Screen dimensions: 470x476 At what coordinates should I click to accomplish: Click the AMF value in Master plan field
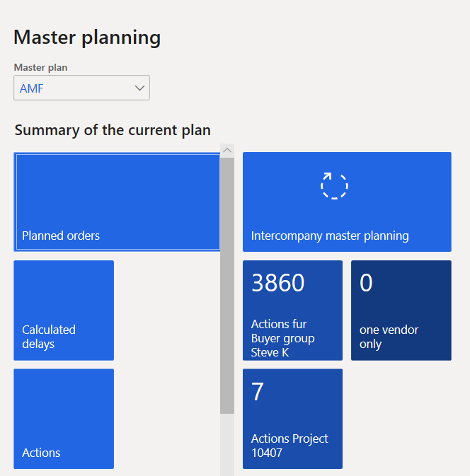pos(32,88)
